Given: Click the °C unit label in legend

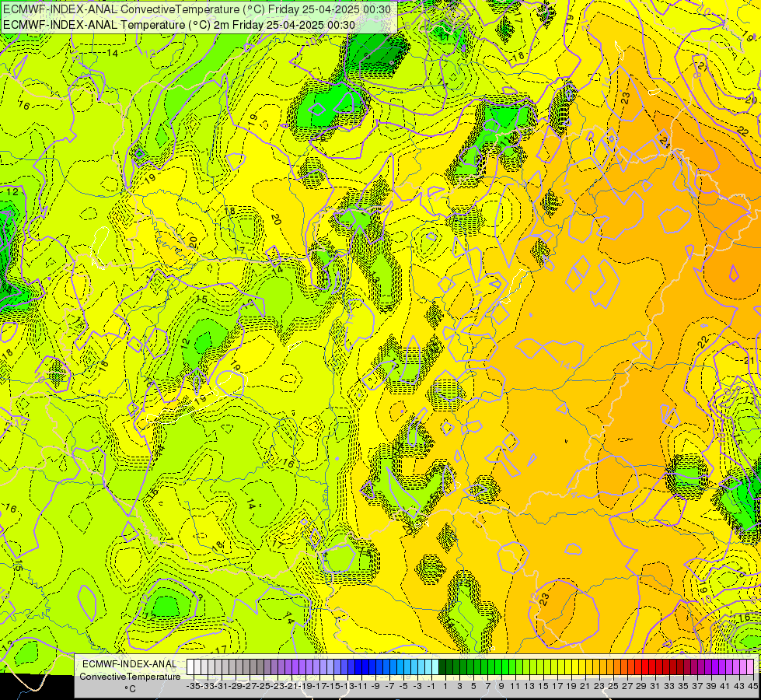Looking at the screenshot, I should tap(130, 689).
